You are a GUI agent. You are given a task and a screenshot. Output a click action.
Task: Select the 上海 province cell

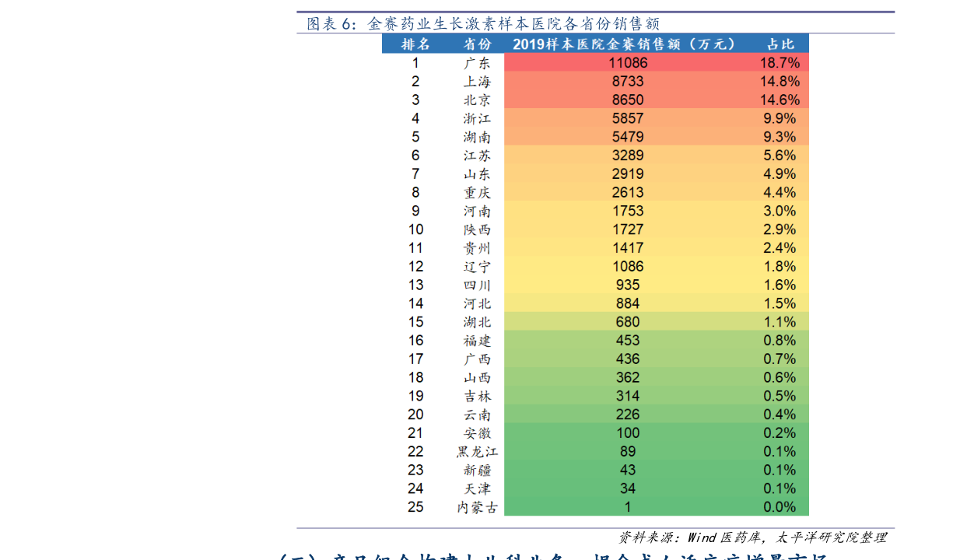click(477, 82)
